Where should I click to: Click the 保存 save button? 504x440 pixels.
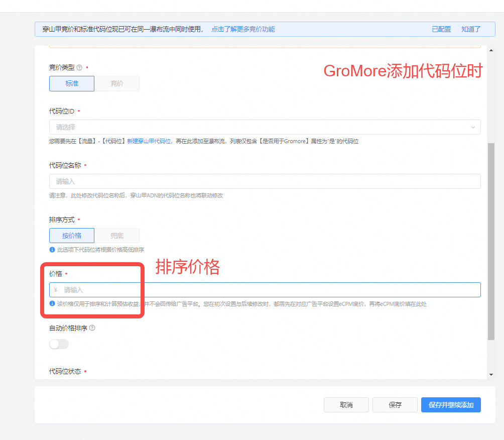395,405
